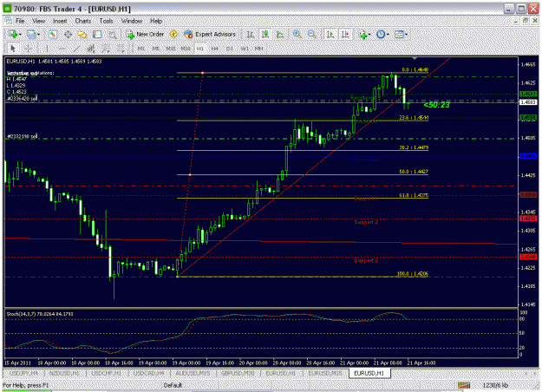Screen dimensions: 542x392
Task: Click the New Order button
Action: 145,34
